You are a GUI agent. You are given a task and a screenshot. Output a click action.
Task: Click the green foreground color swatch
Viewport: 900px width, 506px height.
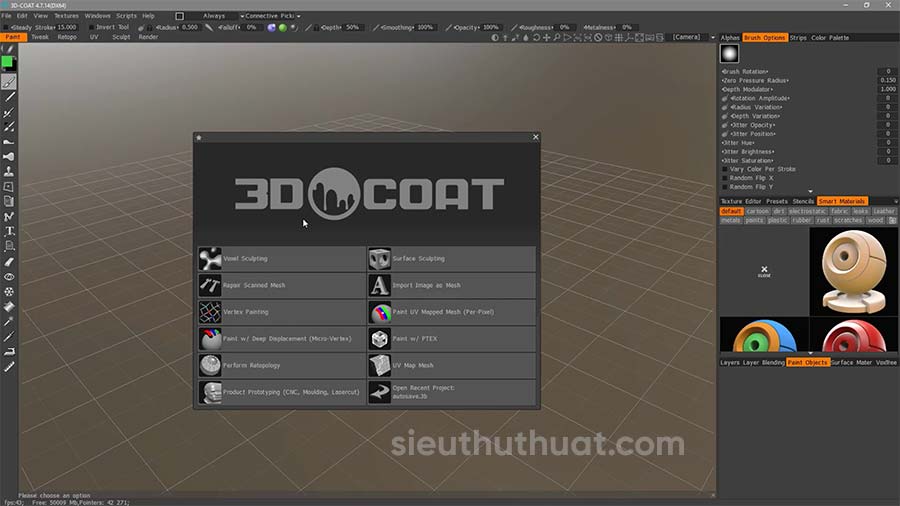pyautogui.click(x=7, y=61)
